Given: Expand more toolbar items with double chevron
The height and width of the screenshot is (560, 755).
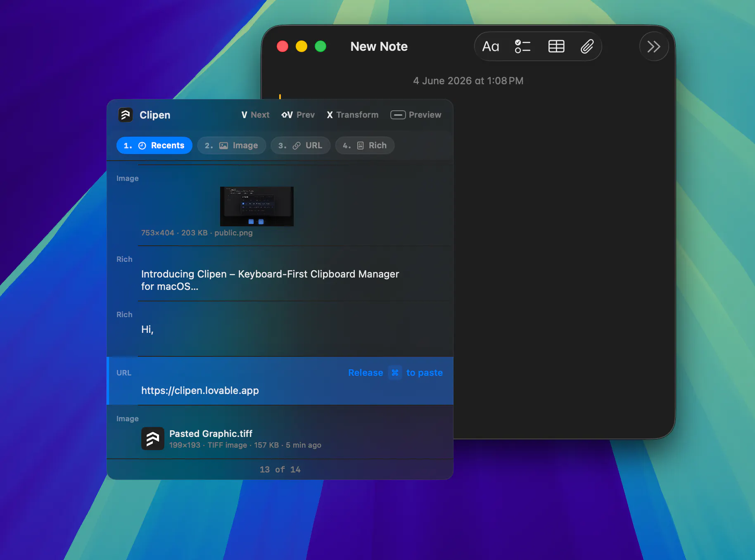Looking at the screenshot, I should (654, 46).
